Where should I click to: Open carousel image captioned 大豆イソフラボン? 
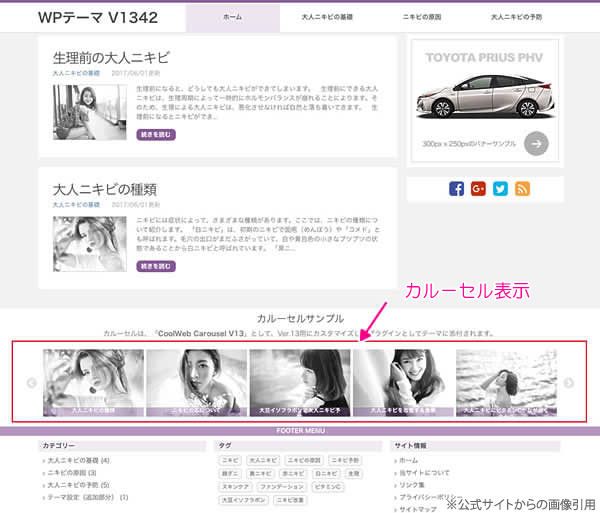300,383
